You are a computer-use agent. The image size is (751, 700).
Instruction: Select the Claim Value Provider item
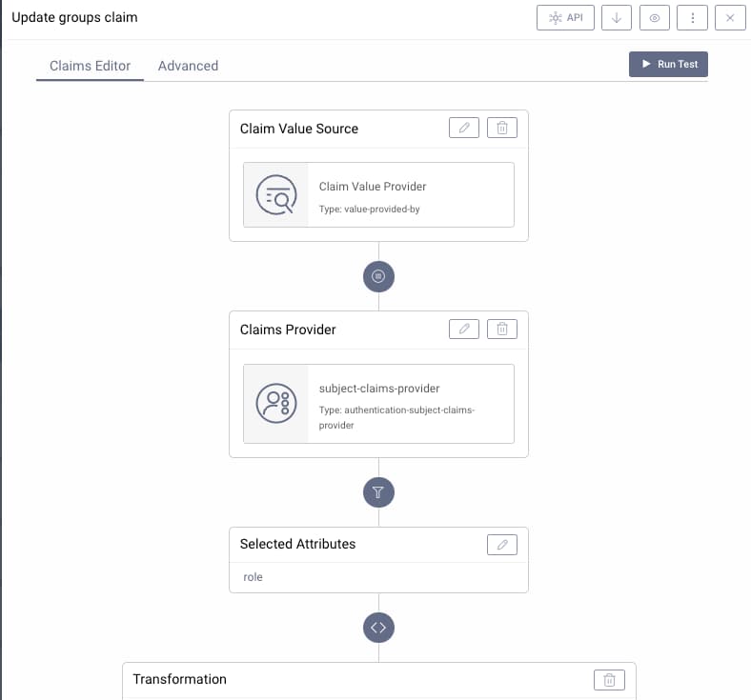(x=378, y=194)
